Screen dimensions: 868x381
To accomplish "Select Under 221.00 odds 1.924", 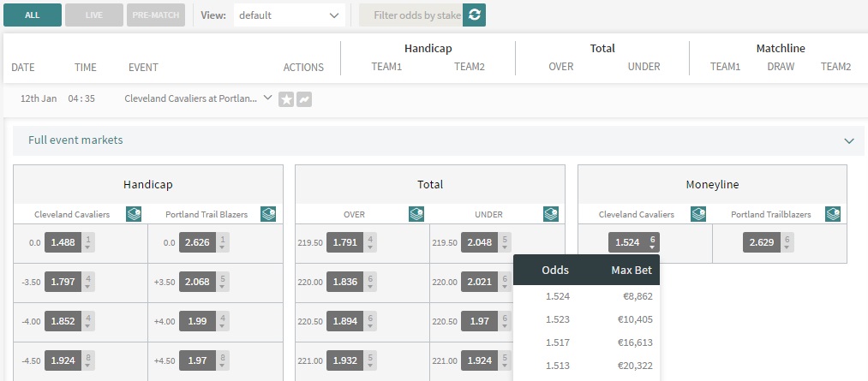I will point(479,360).
